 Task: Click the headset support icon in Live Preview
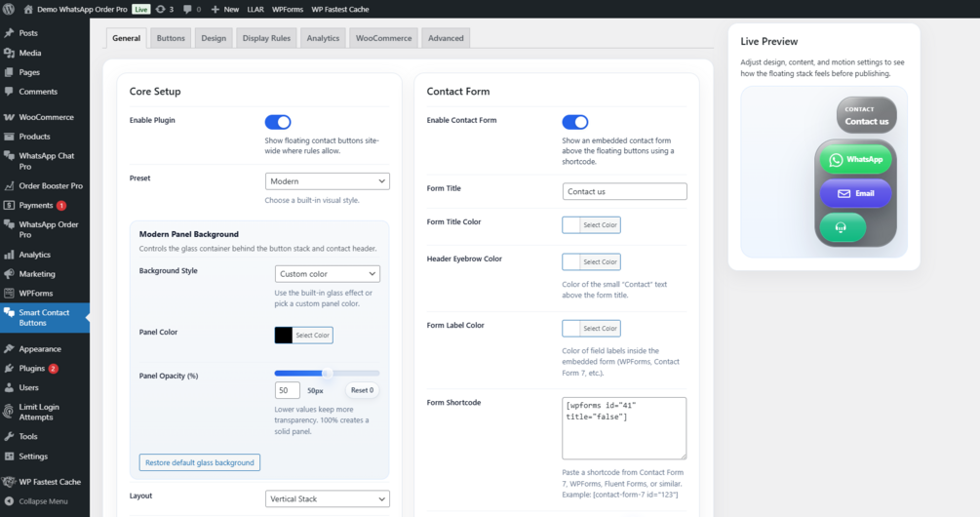coord(842,227)
